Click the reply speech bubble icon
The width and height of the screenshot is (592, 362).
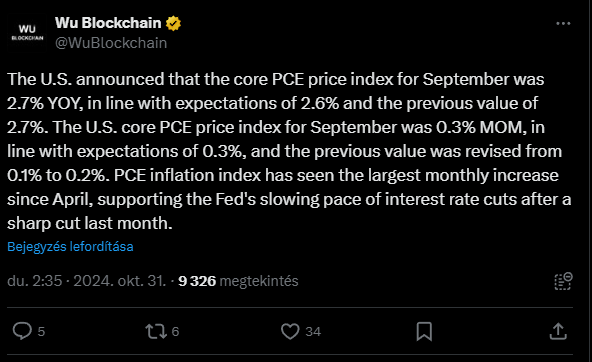[22, 331]
